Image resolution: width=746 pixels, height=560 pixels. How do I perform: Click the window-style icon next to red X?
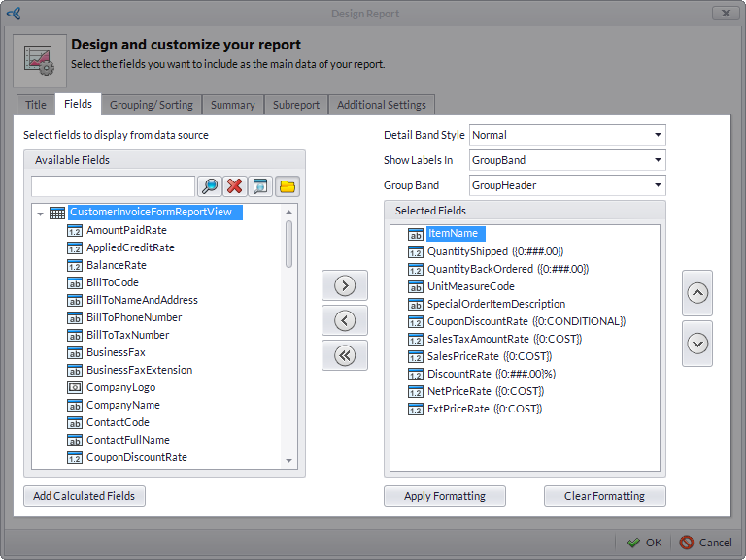click(260, 185)
